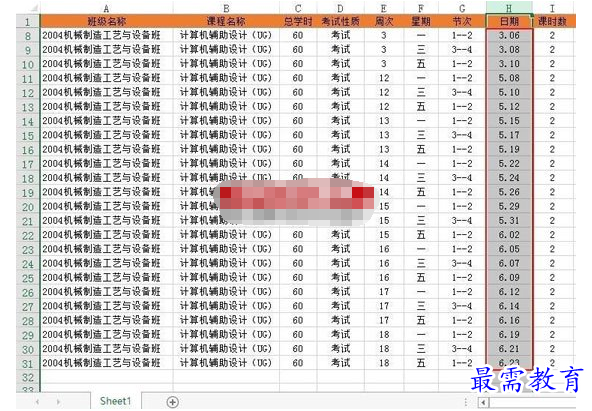Select the date cell 6.21
Screen dimensions: 592x411
tap(509, 349)
